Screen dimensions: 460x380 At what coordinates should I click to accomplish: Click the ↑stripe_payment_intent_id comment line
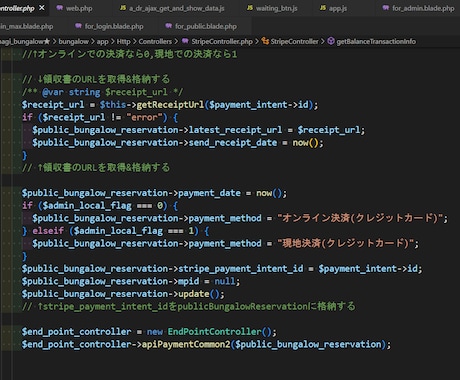188,306
